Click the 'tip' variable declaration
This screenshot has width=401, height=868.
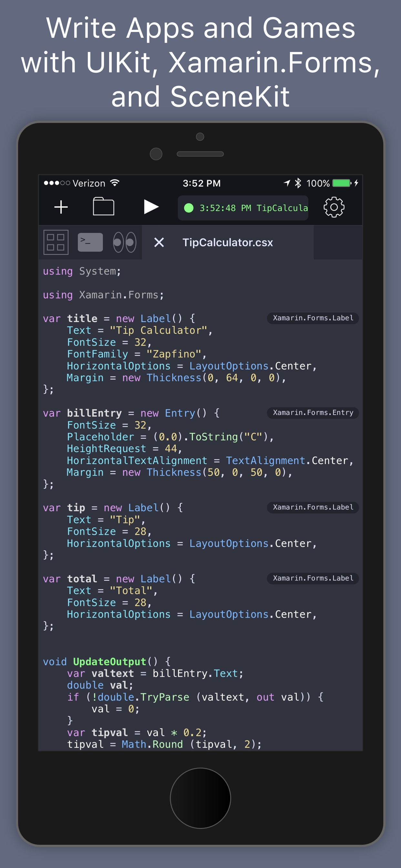(76, 508)
